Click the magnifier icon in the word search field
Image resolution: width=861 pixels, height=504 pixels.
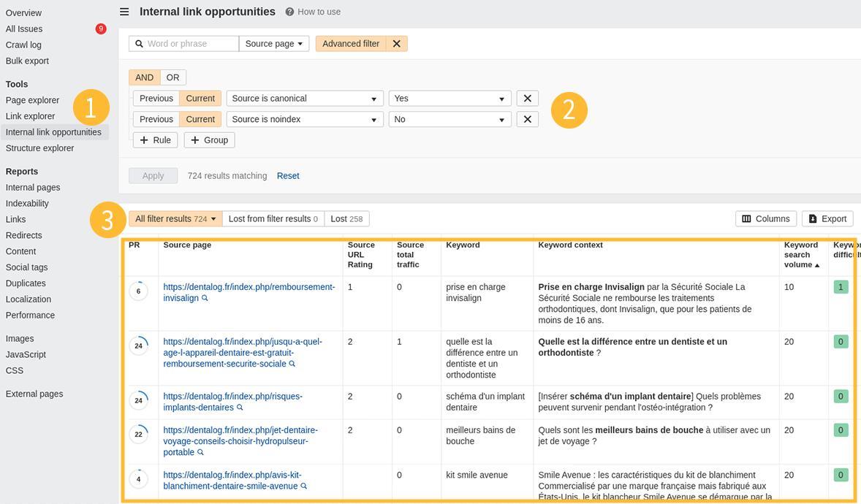click(140, 43)
